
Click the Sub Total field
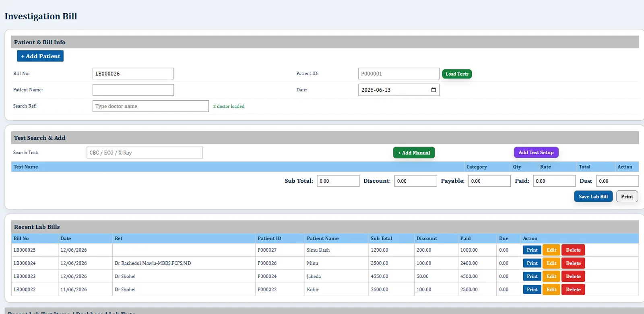pyautogui.click(x=338, y=181)
